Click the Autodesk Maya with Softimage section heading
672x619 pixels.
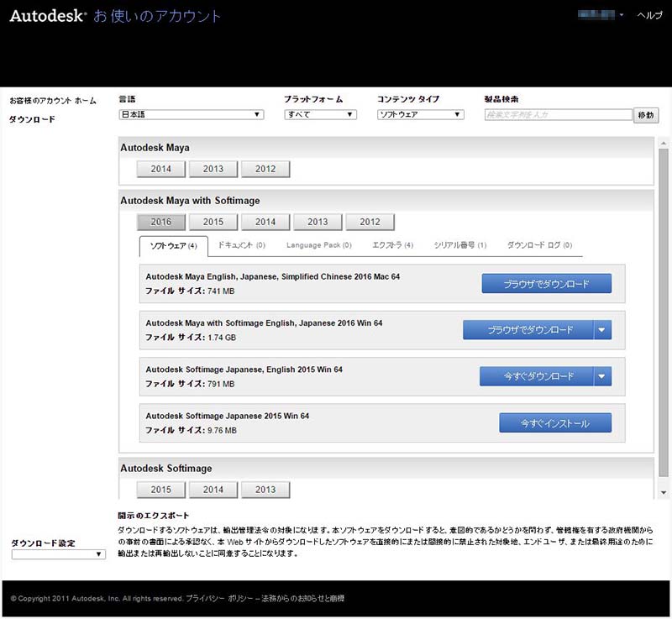(190, 201)
